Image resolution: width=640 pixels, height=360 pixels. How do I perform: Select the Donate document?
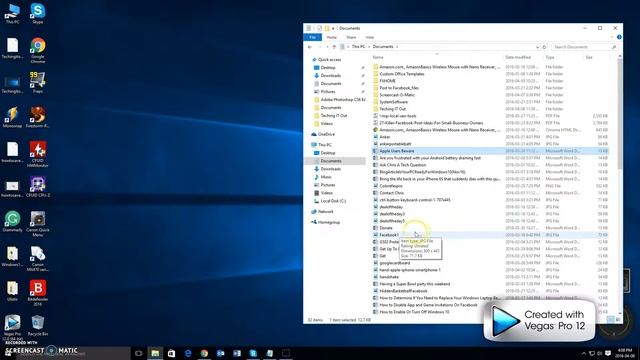coord(386,228)
